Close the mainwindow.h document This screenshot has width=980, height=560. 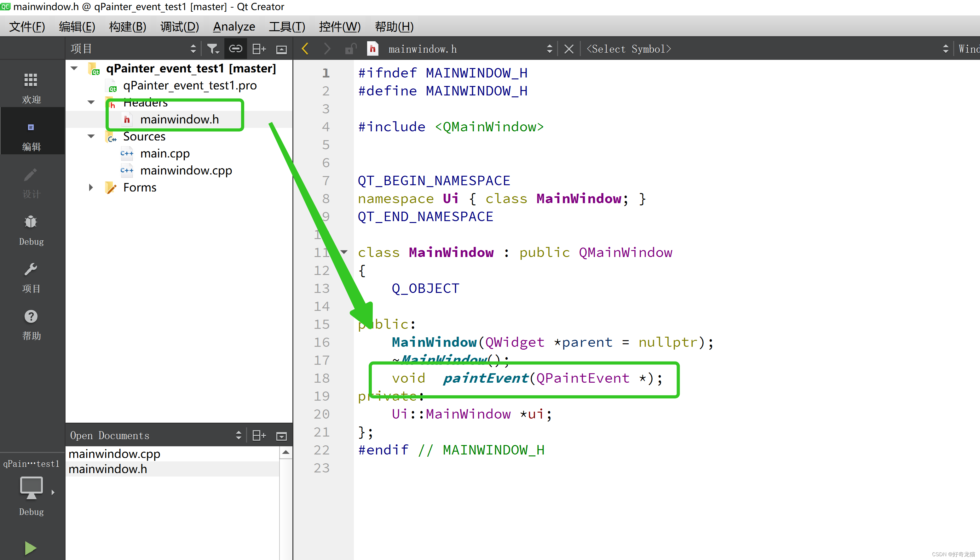[x=569, y=49]
